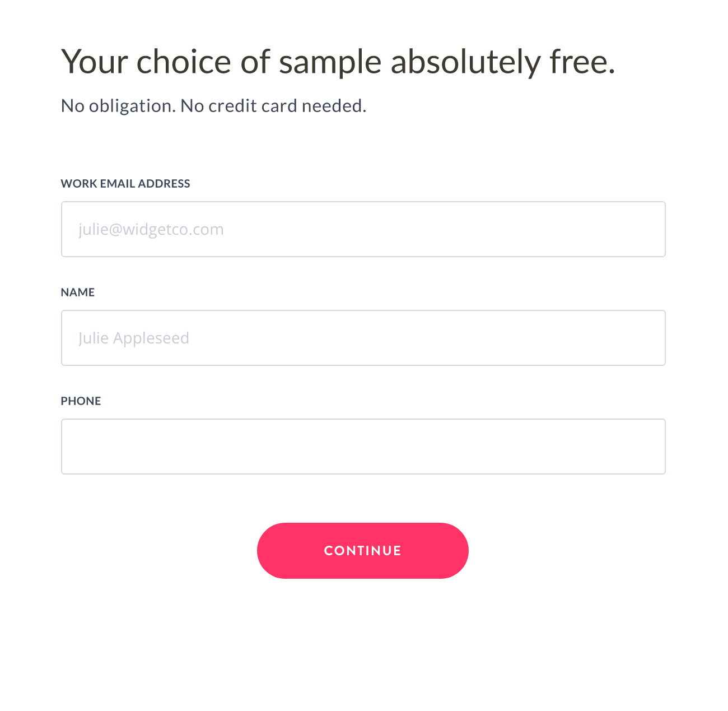Submit the form with the pink Continue button
Screen dimensions: 728x711
tap(362, 551)
